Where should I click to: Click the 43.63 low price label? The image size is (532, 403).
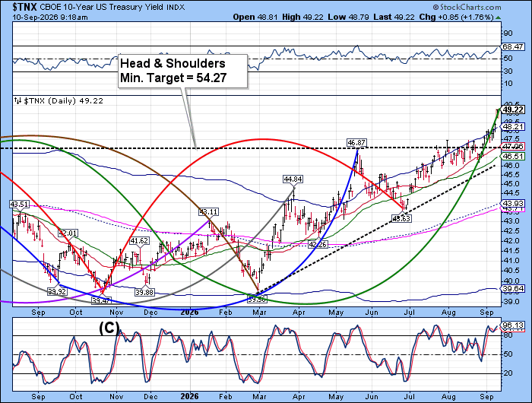click(x=401, y=219)
